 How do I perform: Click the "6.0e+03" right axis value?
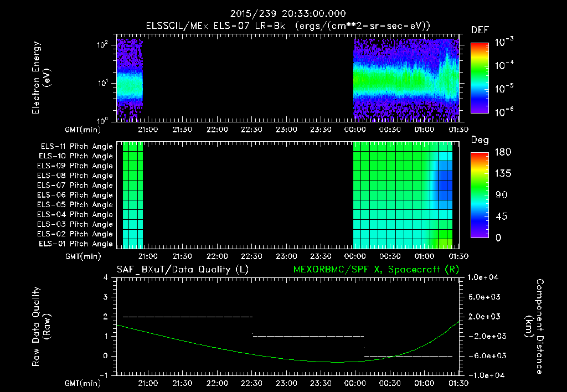point(484,297)
